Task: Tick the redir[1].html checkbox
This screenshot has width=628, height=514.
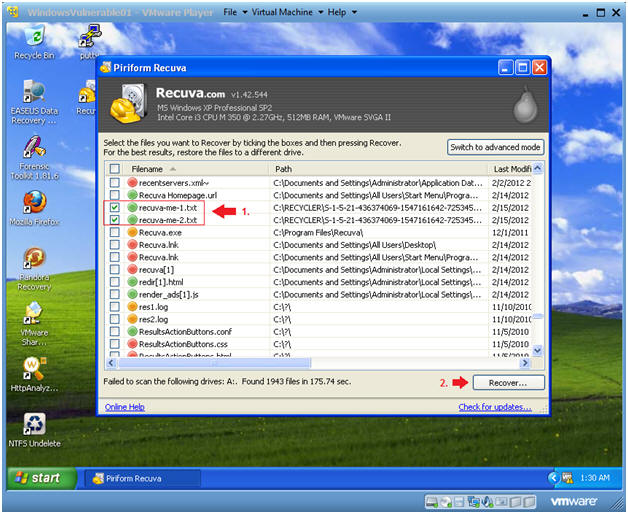Action: [x=115, y=282]
